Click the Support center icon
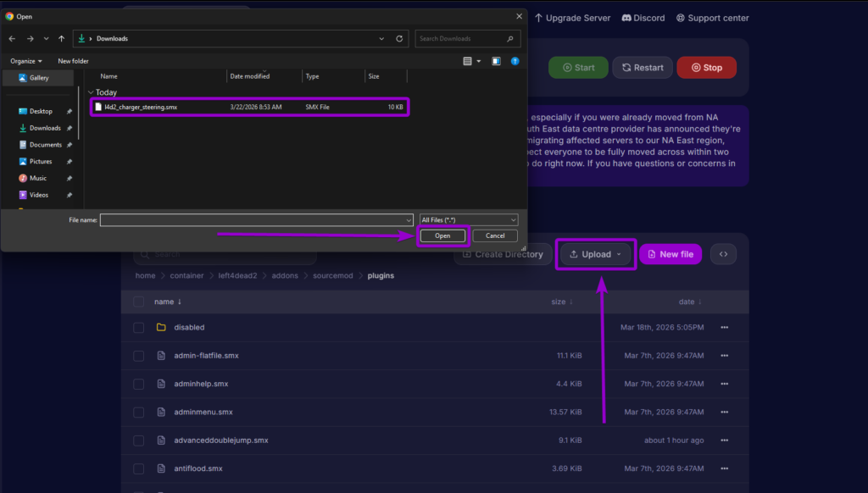 pos(681,18)
